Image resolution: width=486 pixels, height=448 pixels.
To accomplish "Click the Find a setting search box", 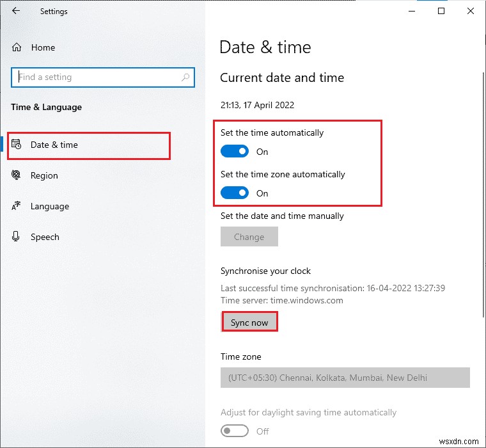I will [x=96, y=77].
